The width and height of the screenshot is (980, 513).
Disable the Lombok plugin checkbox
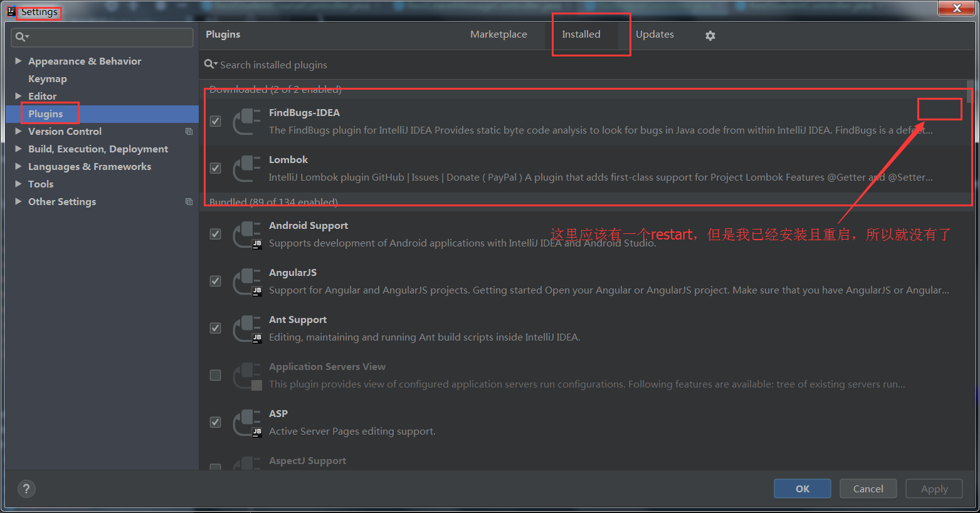click(215, 168)
